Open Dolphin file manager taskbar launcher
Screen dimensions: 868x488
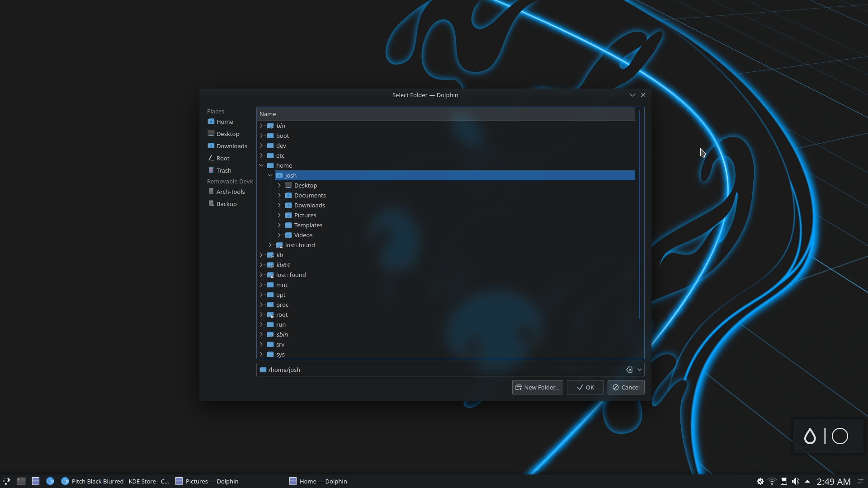36,481
